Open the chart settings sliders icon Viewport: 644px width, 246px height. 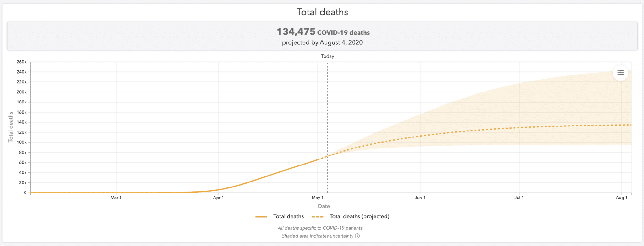click(620, 73)
